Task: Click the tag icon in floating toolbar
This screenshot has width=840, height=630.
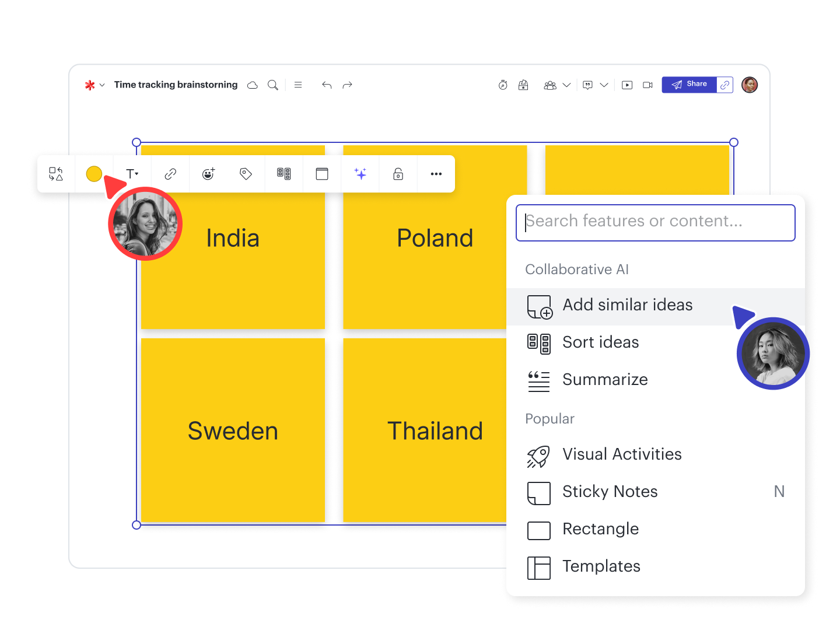Action: pyautogui.click(x=246, y=174)
